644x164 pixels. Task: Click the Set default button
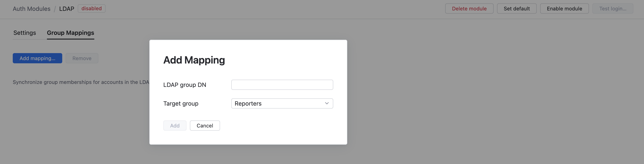click(x=517, y=8)
